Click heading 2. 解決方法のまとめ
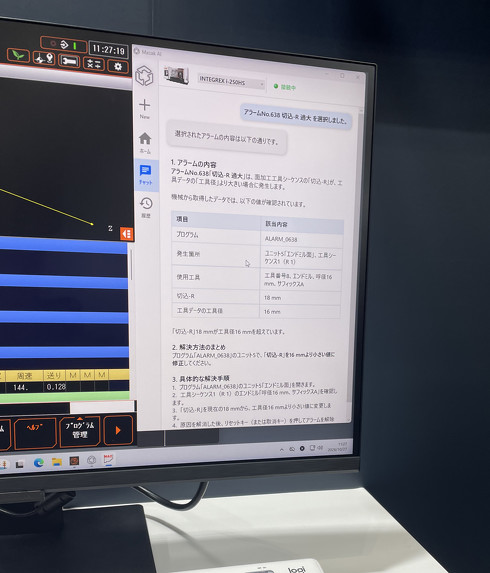Screen dimensions: 490x573 (199, 347)
